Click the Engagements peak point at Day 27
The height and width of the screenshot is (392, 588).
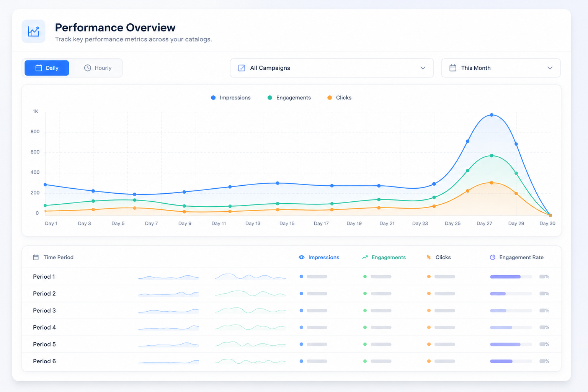pos(492,156)
